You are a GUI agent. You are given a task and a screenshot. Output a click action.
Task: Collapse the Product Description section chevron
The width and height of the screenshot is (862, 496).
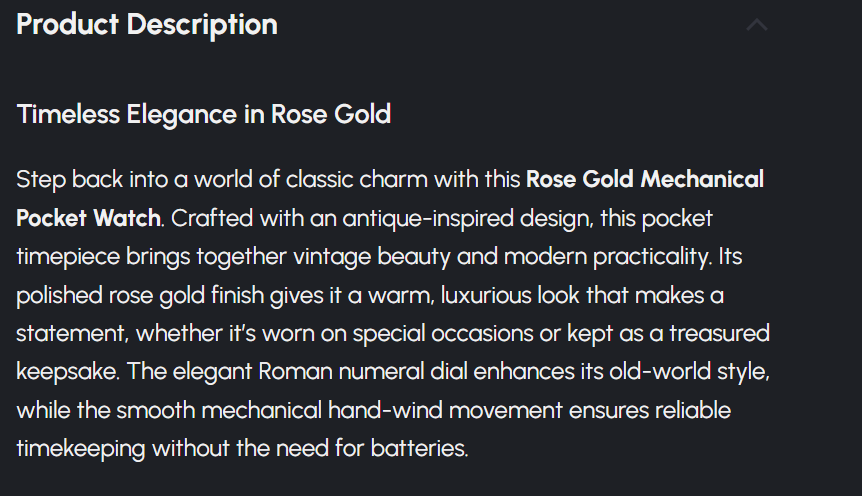click(757, 25)
